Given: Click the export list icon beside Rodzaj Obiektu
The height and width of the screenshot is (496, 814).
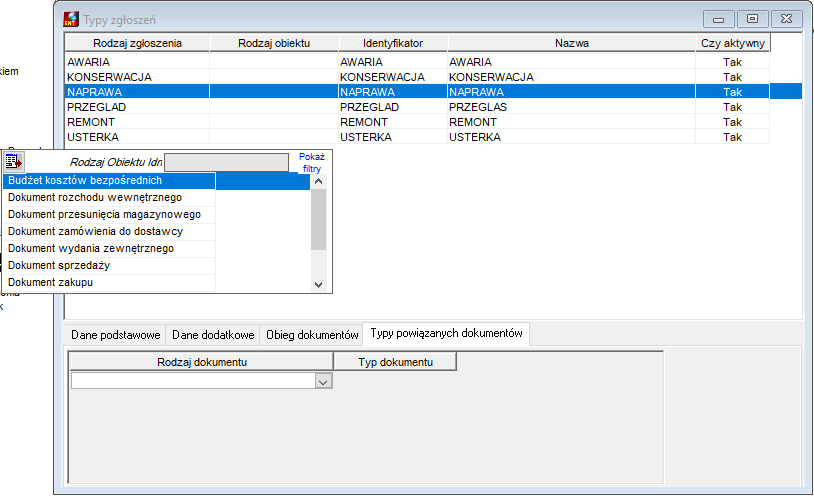Looking at the screenshot, I should [x=13, y=162].
